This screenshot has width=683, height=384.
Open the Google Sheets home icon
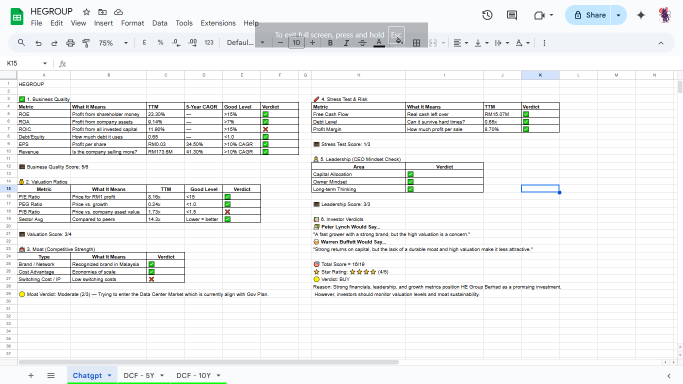tap(17, 17)
